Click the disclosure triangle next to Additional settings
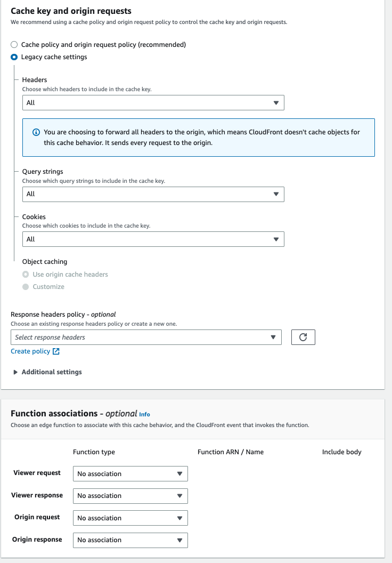Screen dimensions: 392x563 [x=15, y=372]
